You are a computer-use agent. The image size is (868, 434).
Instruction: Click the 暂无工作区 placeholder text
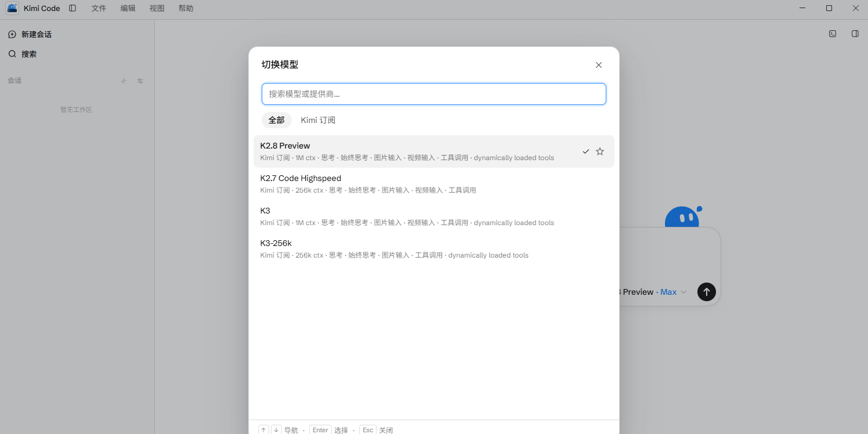(77, 110)
